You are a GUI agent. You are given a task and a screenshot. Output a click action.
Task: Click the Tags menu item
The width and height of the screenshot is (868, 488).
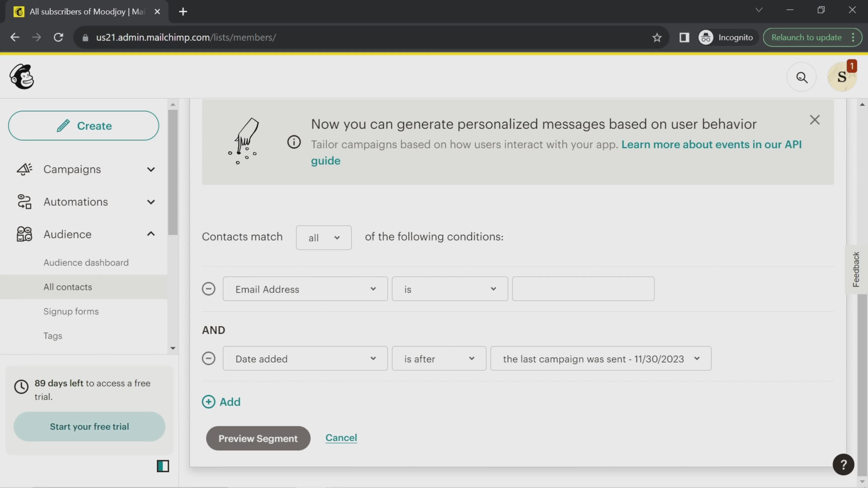(52, 335)
